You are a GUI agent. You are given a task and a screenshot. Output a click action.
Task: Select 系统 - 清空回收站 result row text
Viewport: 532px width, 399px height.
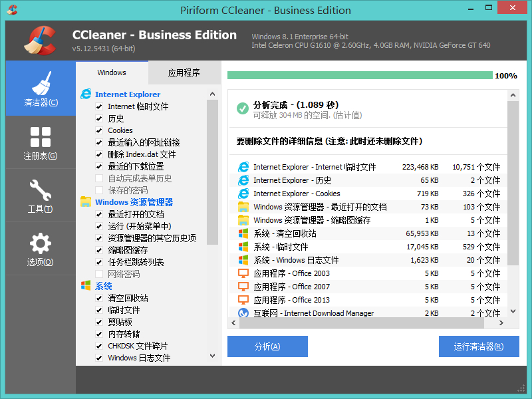(285, 233)
